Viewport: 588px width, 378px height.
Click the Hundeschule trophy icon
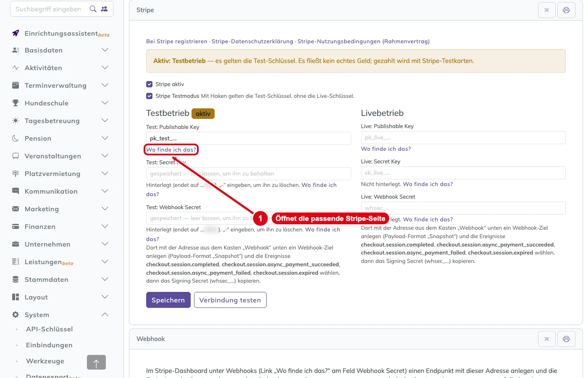coord(16,103)
